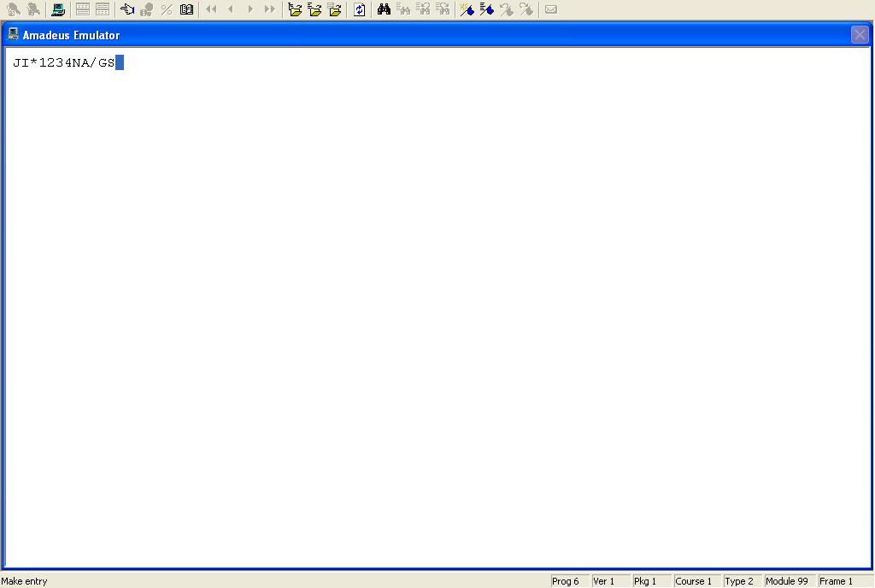The image size is (875, 588).
Task: Click the refresh page icon with blue arrows
Action: [x=360, y=9]
